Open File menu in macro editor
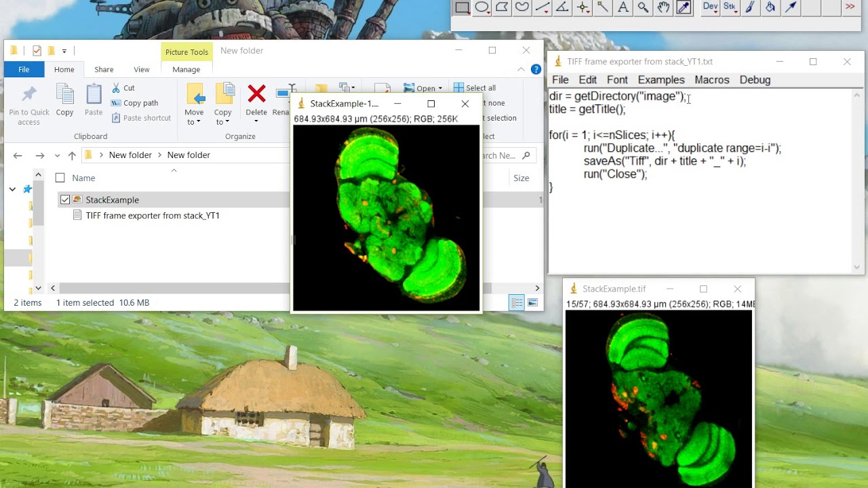The width and height of the screenshot is (868, 488). point(560,80)
